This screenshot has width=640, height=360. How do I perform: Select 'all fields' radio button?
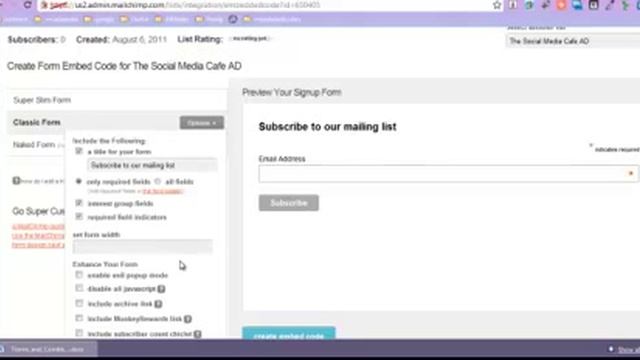[158, 181]
